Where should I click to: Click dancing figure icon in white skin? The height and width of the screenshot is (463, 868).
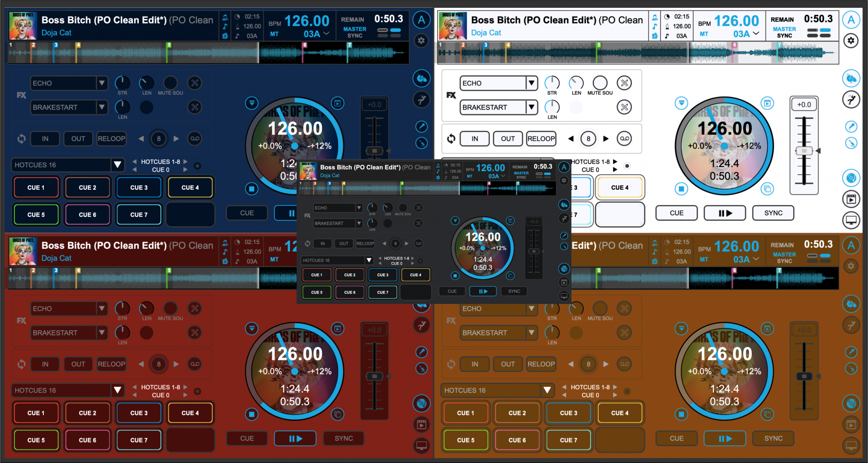point(851,99)
